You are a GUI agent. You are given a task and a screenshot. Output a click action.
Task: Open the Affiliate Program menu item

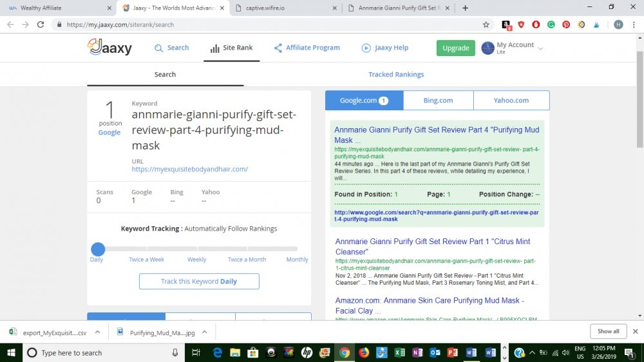(307, 48)
